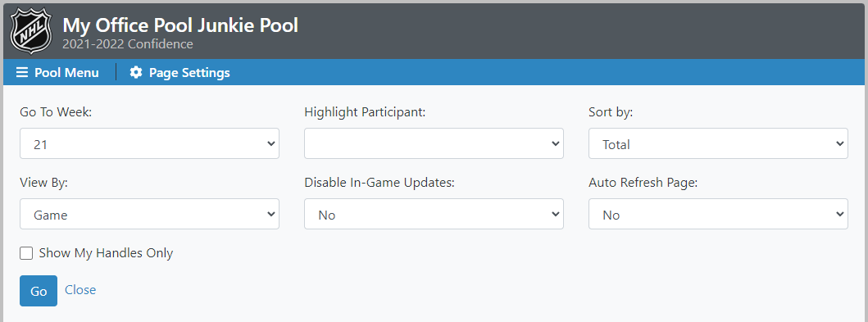
Task: Open the Pool Menu
Action: tap(57, 72)
